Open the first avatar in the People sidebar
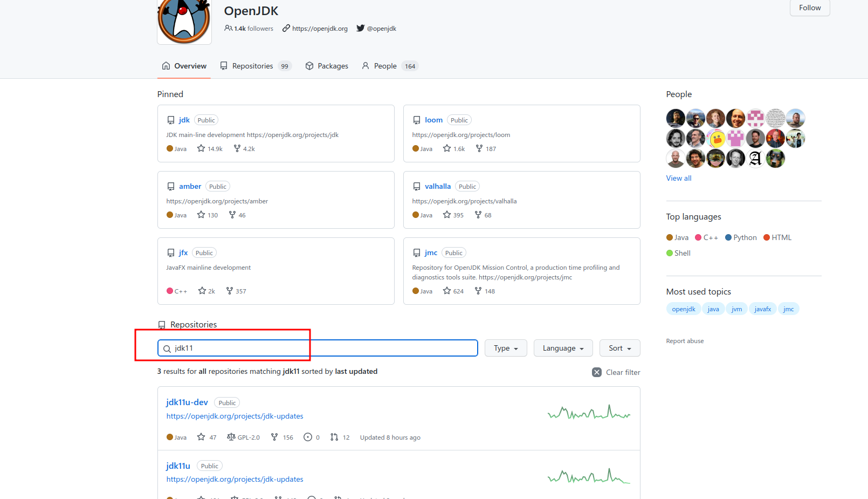 click(676, 118)
